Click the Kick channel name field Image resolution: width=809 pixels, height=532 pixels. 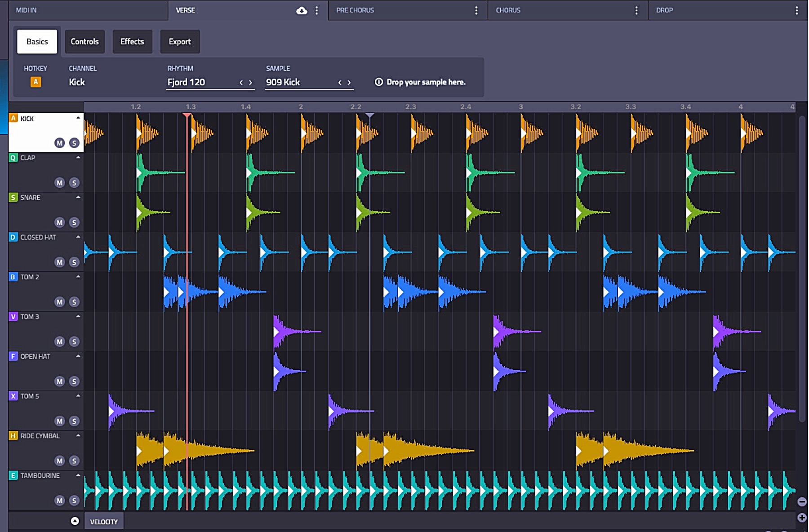(77, 82)
